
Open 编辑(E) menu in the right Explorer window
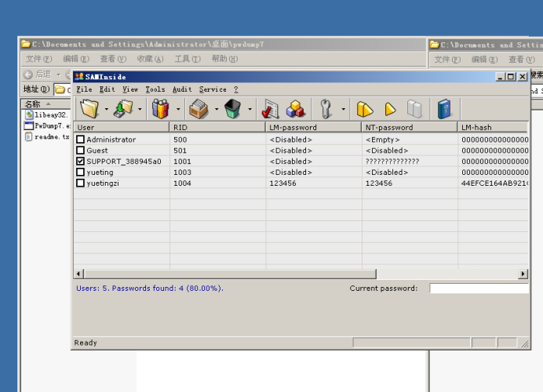coord(484,60)
